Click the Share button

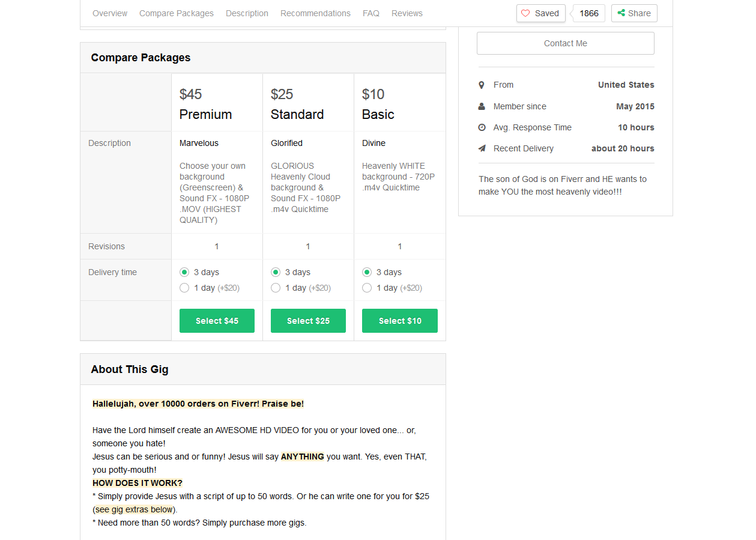[x=634, y=13]
